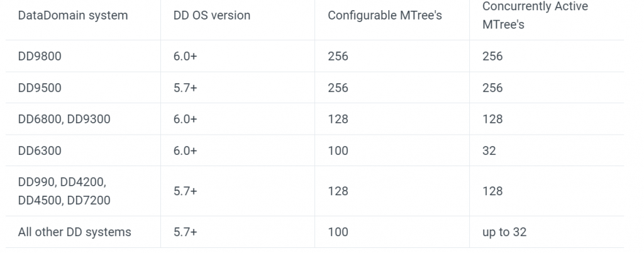
Task: Click configurable 128 for DD6800, DD9300
Action: [338, 119]
